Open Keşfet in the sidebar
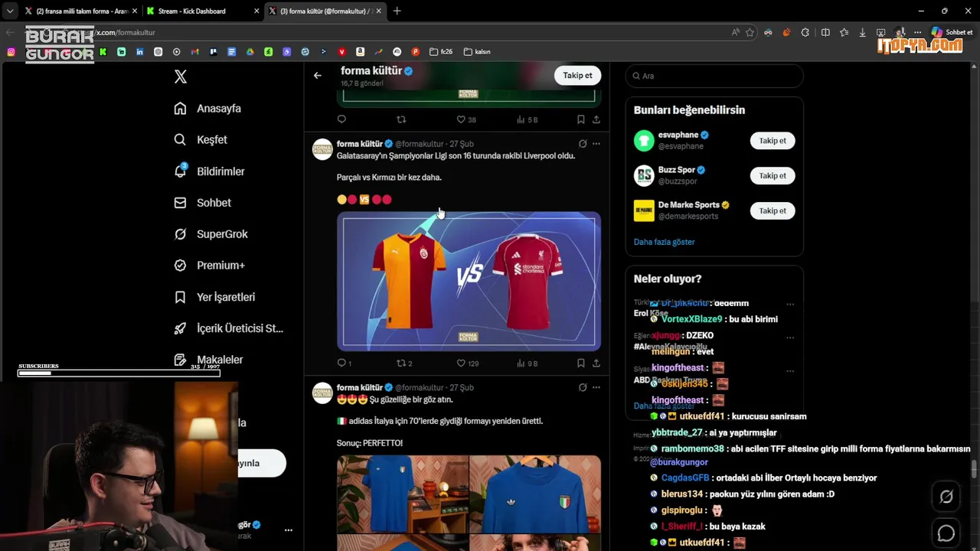The height and width of the screenshot is (551, 980). (x=201, y=140)
